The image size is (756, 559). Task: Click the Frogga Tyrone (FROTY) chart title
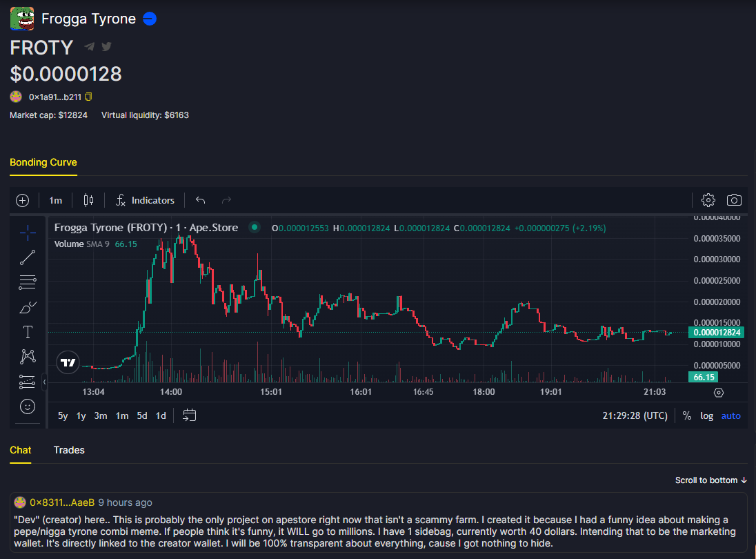click(x=146, y=228)
